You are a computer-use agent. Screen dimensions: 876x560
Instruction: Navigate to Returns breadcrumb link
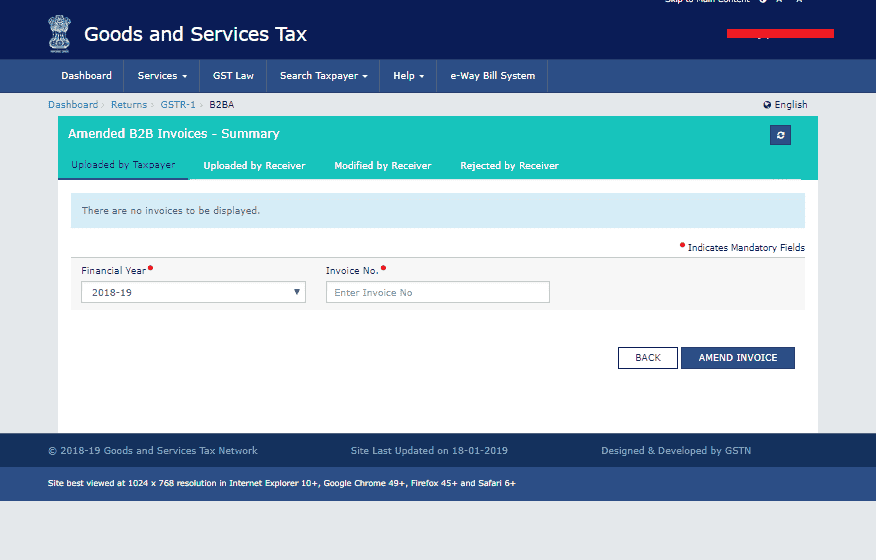129,105
